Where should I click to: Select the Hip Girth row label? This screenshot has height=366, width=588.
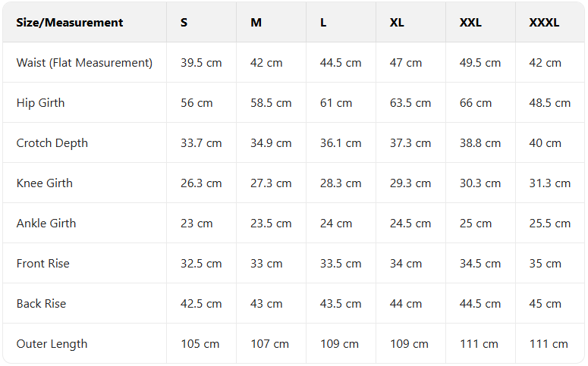click(41, 103)
